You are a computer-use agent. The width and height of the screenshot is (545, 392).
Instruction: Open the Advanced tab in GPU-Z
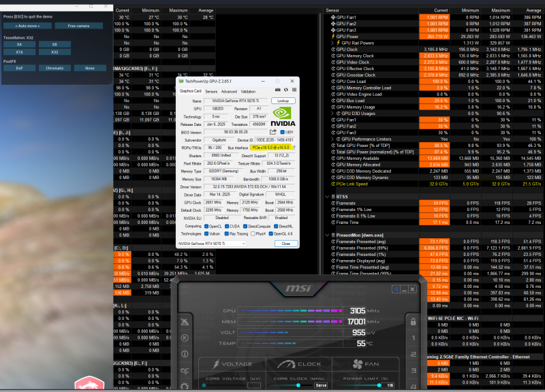pos(229,92)
